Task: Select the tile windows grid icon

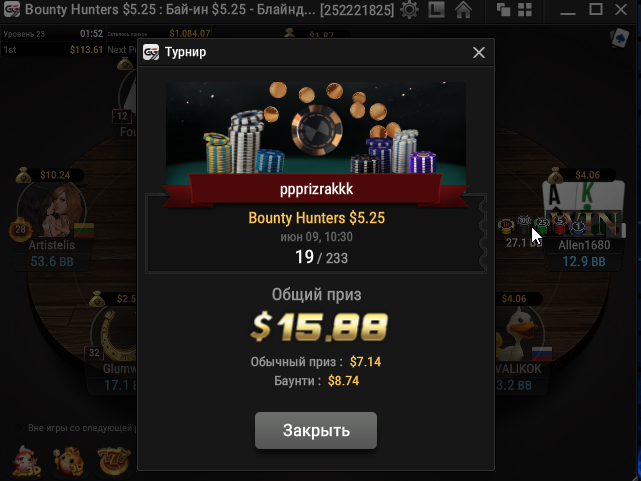Action: (x=525, y=9)
